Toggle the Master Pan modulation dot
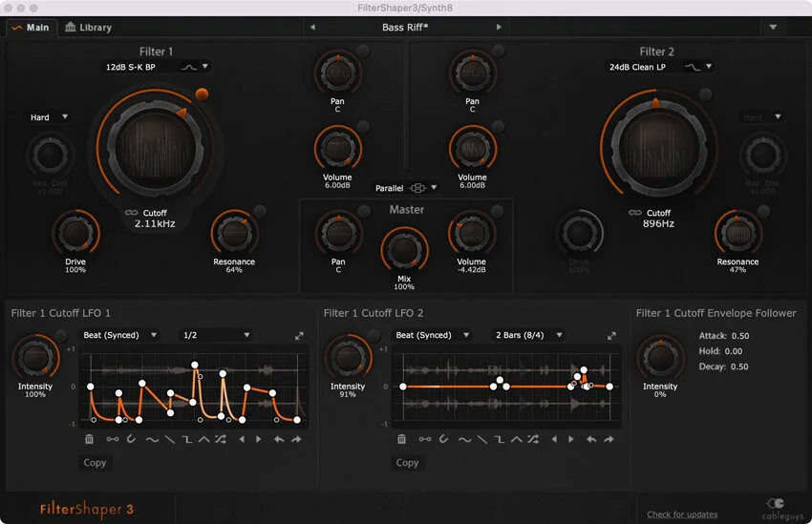Screen dimensions: 812x524 [364, 211]
